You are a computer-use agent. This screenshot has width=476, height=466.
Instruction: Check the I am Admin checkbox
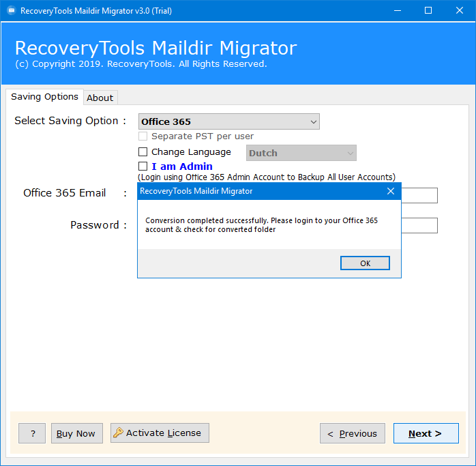pyautogui.click(x=143, y=166)
